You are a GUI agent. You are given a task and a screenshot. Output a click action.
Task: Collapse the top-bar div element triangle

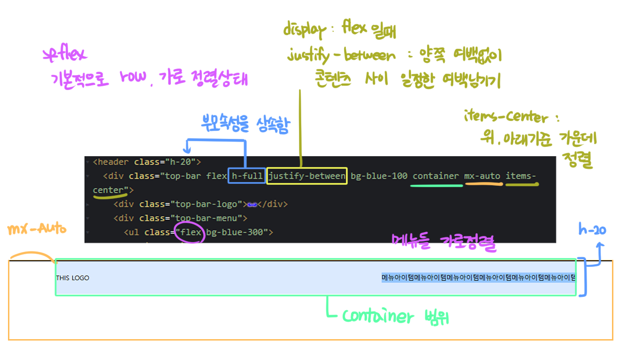(x=87, y=176)
